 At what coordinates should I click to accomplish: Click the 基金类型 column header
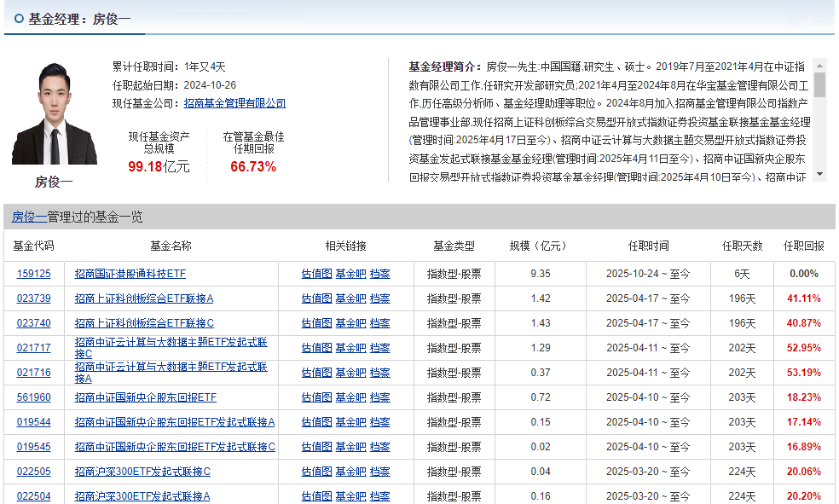[x=454, y=246]
